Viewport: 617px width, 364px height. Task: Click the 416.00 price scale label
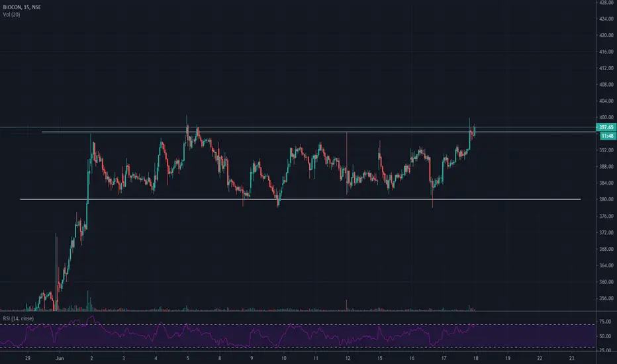point(606,52)
